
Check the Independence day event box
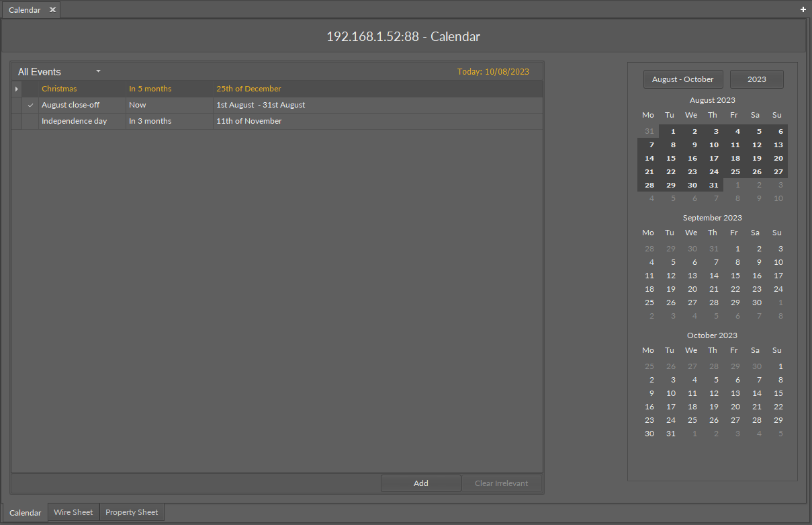pyautogui.click(x=30, y=121)
